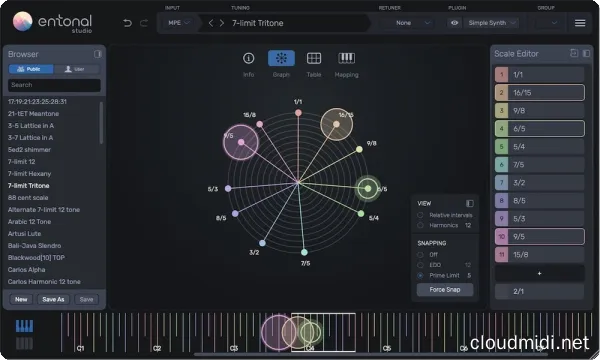Set snapping to EDO
Viewport: 600px width, 360px height.
tap(420, 265)
